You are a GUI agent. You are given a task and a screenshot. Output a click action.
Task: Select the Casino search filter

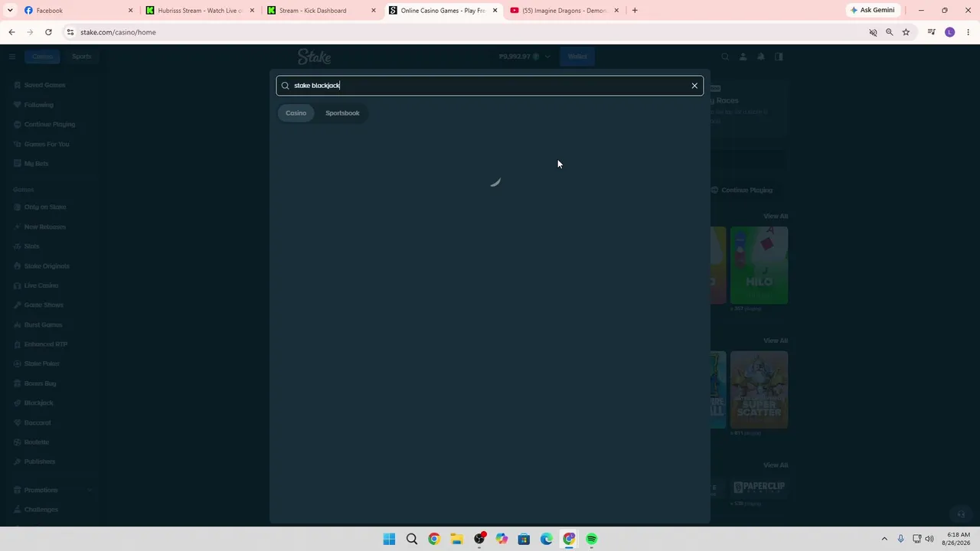296,113
